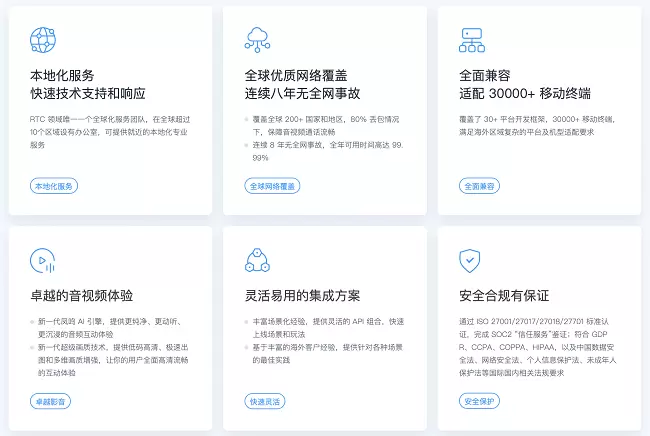Click the globe icon above 本地化服务
Image resolution: width=650 pixels, height=436 pixels.
(43, 40)
